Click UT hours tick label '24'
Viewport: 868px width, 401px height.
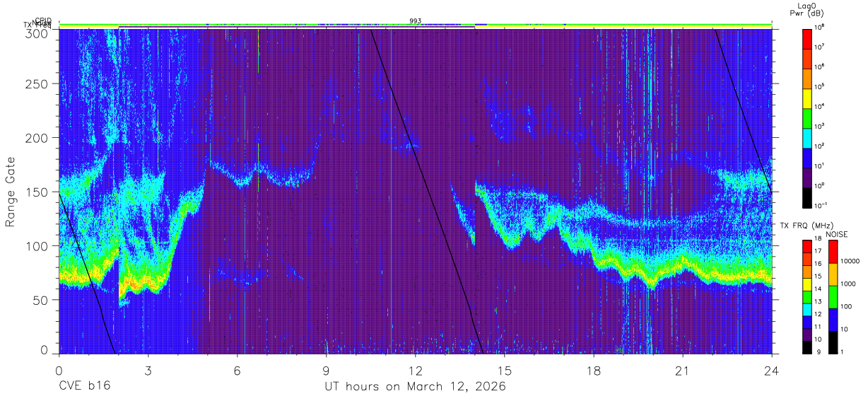click(772, 371)
